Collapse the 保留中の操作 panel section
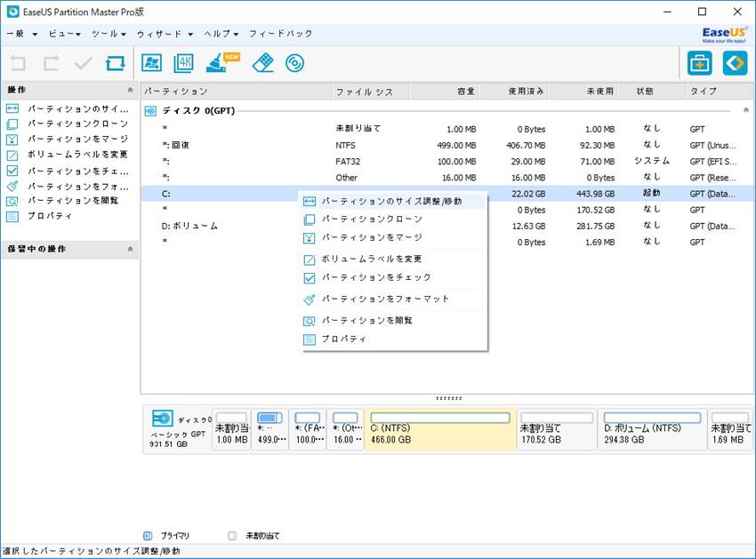756x559 pixels. 130,249
